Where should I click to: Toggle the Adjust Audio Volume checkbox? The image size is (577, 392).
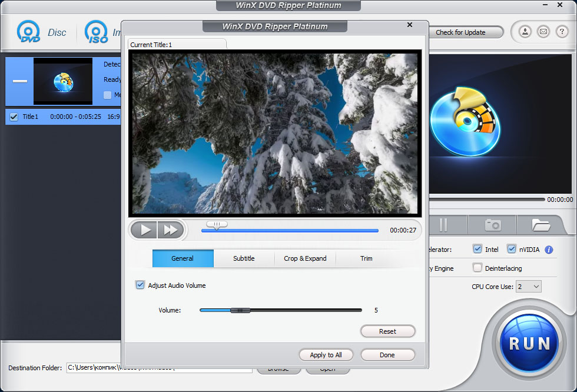(x=140, y=285)
